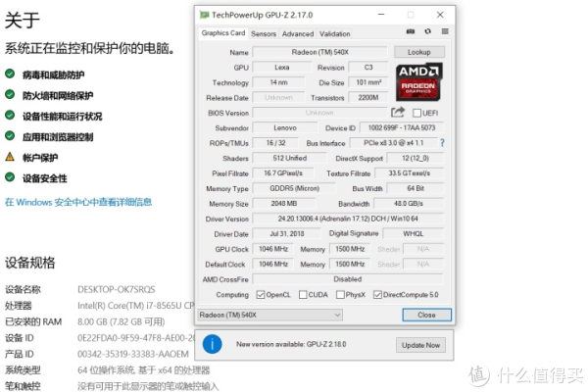
Task: Click green check beside 设备性能和运行状况
Action: tap(10, 116)
